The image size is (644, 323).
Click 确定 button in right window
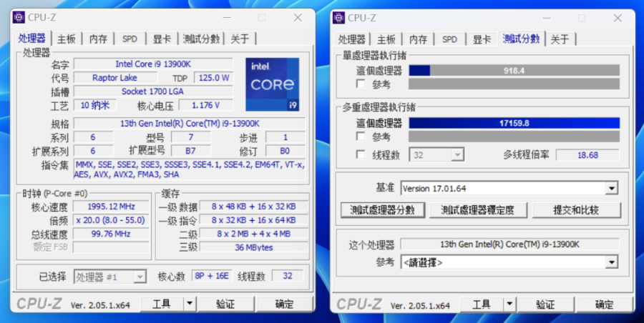604,304
